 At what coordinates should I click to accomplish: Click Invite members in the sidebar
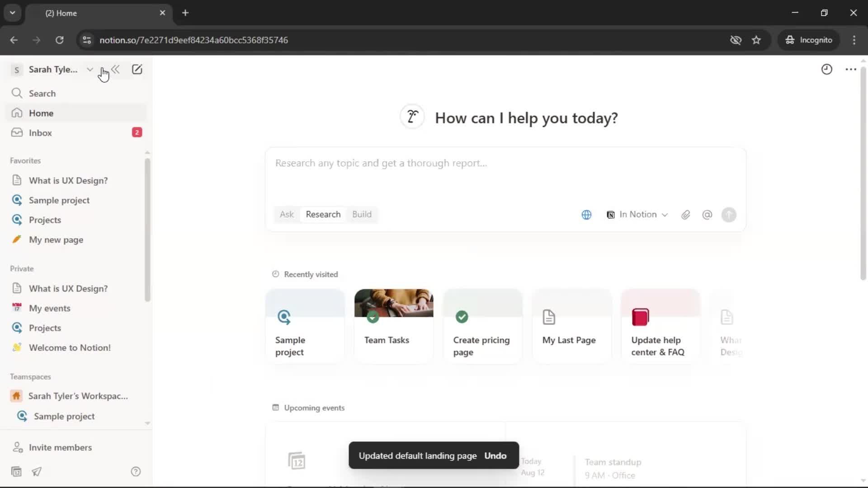pos(76,447)
